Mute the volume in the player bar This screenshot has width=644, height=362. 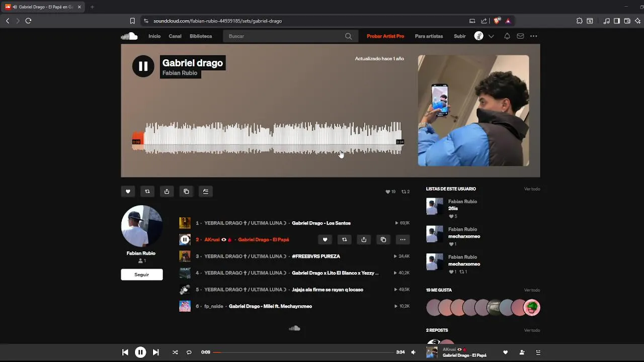point(414,352)
